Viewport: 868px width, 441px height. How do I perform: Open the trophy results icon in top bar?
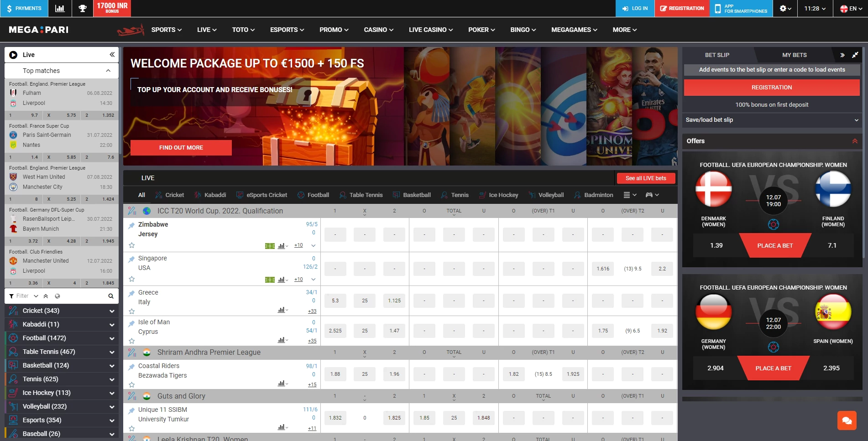[83, 8]
